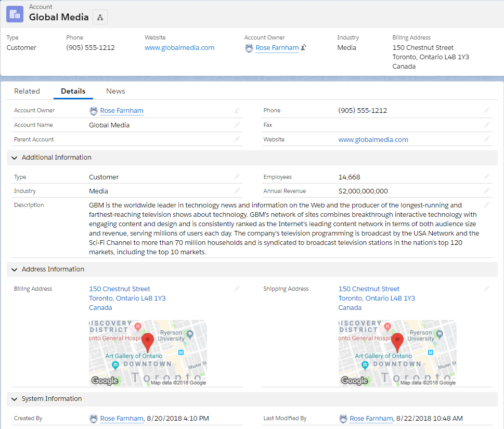Edit the Annual Revenue field with its pencil
Viewport: 504px width, 429px height.
(x=487, y=191)
